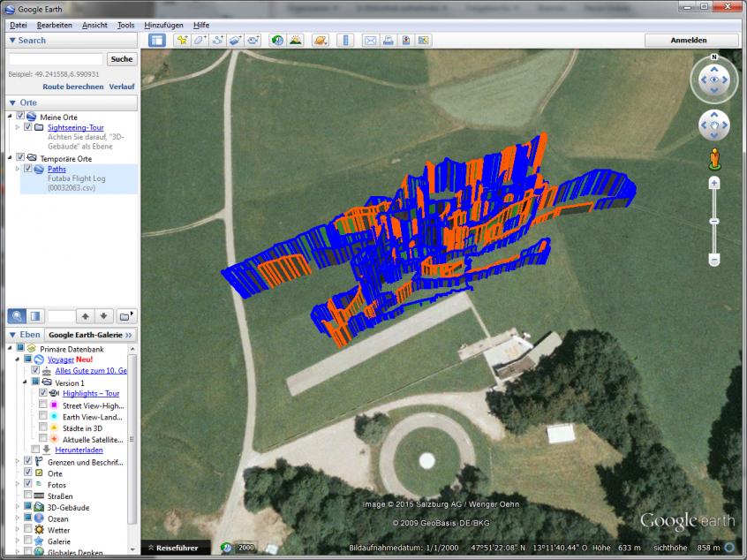Collapse the Search panel
This screenshot has height=560, width=747.
click(x=12, y=41)
